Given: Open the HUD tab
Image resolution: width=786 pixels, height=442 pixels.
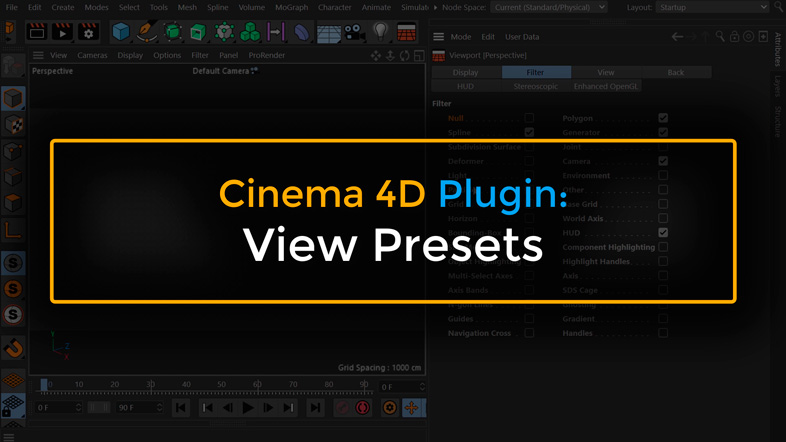Looking at the screenshot, I should (466, 87).
